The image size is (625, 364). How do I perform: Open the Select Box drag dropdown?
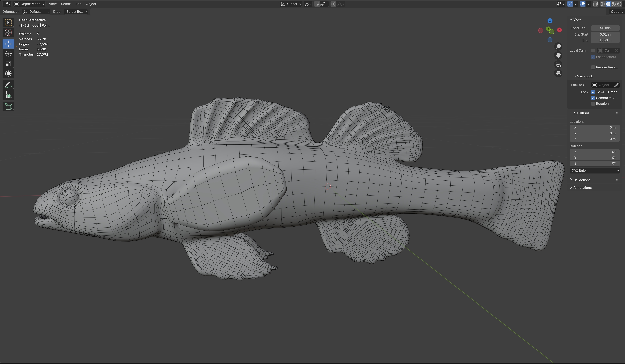[76, 12]
